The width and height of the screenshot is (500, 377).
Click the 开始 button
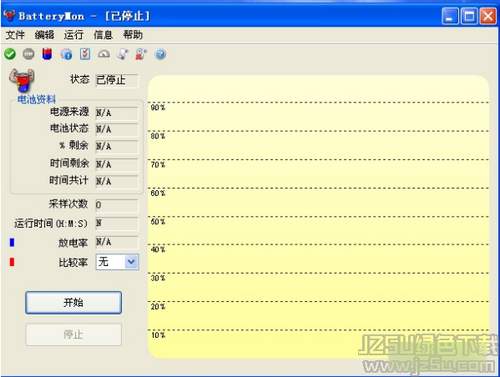tap(73, 303)
